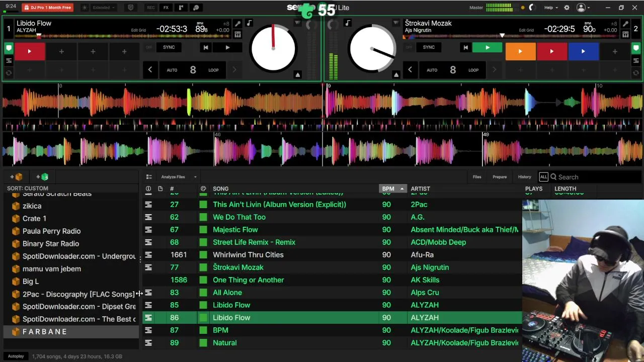644x362 pixels.
Task: Open the History tab
Action: [x=524, y=177]
